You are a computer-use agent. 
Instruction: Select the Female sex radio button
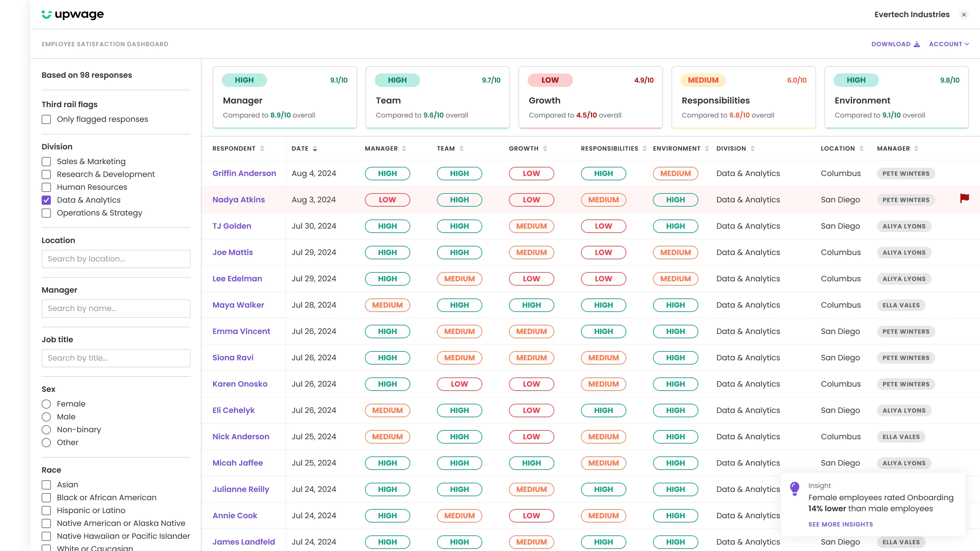(47, 404)
